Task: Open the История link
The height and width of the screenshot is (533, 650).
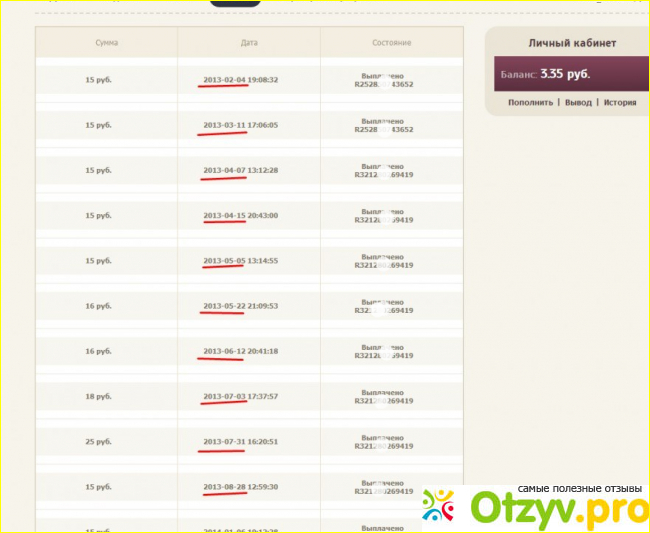Action: tap(619, 102)
